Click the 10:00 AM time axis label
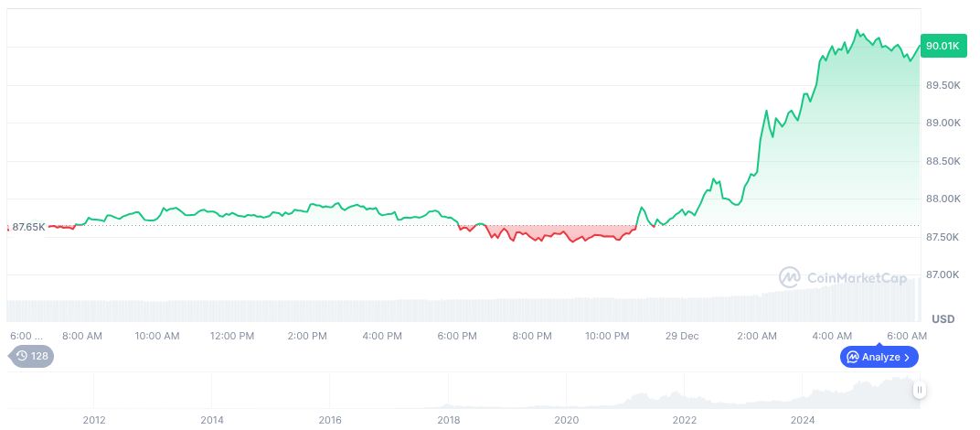 pos(157,336)
